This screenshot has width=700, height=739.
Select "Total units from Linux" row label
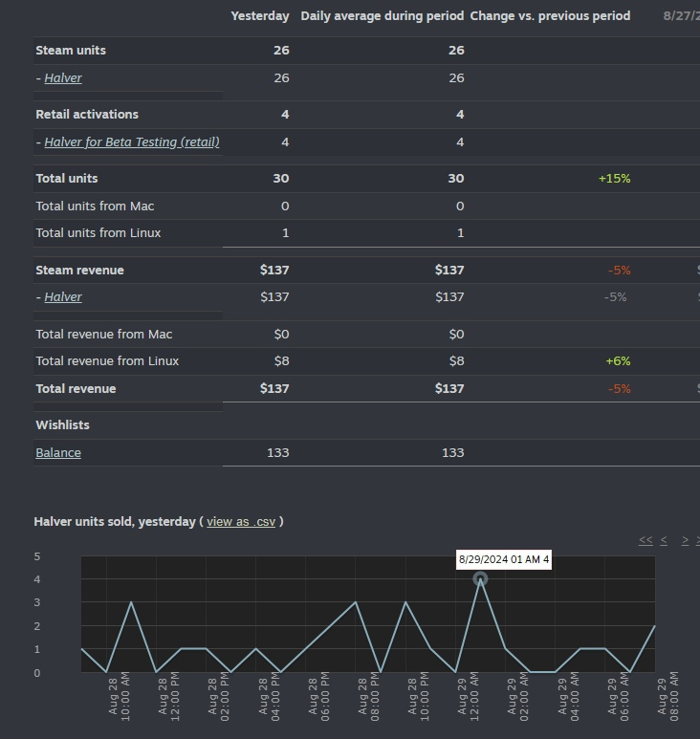(x=98, y=233)
